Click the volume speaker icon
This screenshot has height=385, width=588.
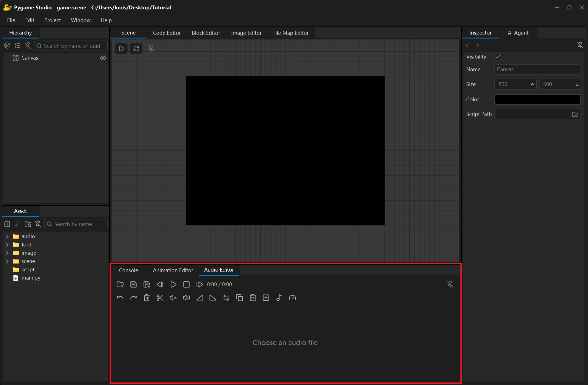click(186, 298)
